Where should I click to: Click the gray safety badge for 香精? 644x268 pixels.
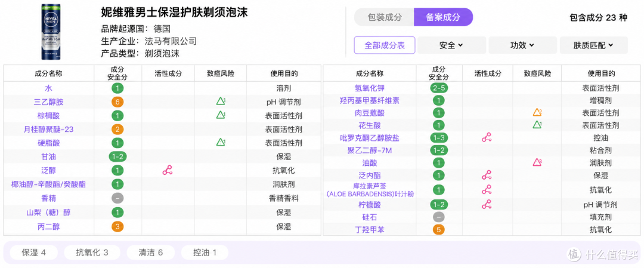(117, 198)
